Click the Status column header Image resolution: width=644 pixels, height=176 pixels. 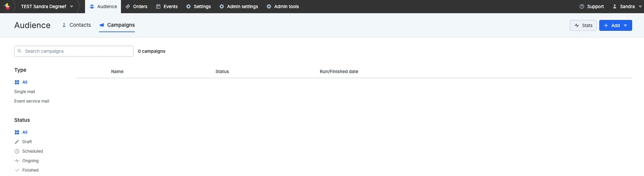point(222,71)
